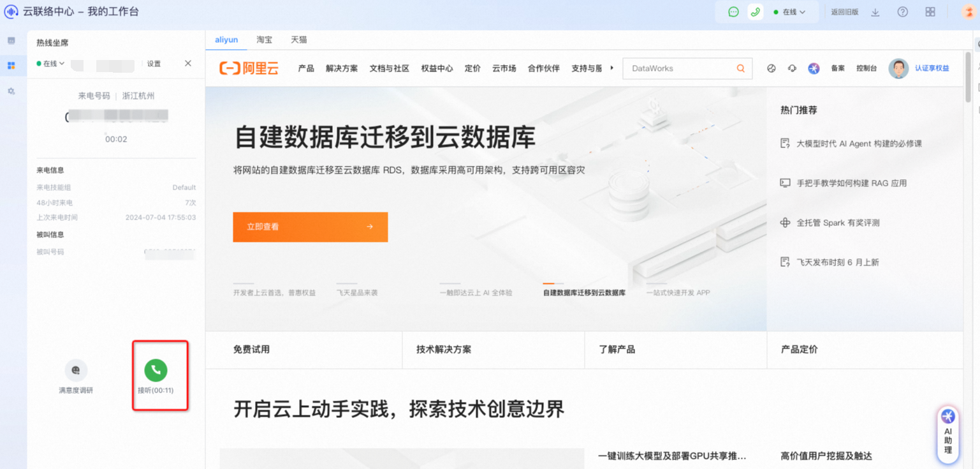Click the 认证享权益 link
The height and width of the screenshot is (469, 980).
(932, 68)
